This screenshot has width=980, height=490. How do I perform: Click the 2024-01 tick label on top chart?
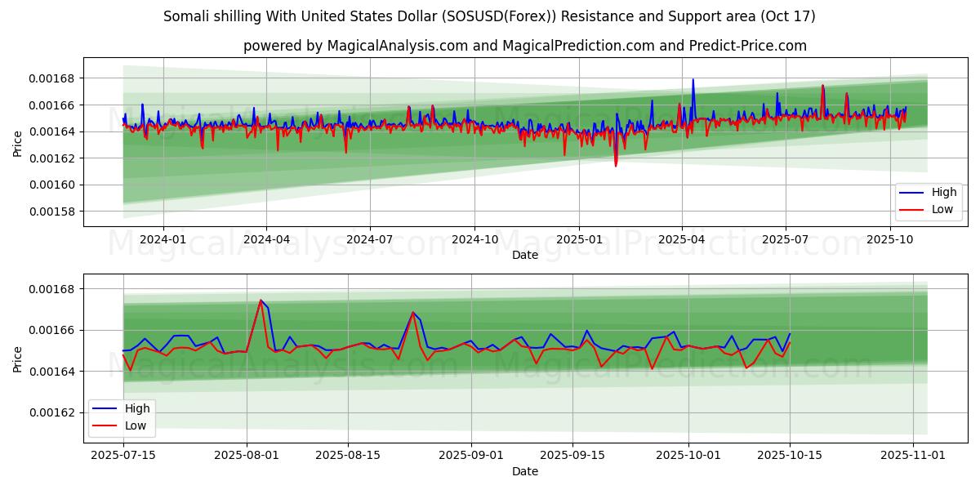click(x=163, y=239)
